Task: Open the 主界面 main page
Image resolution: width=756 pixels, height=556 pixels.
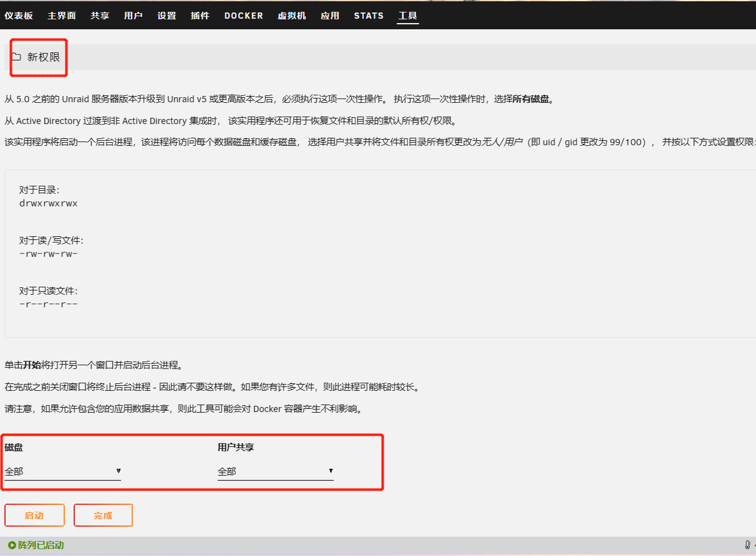Action: click(62, 16)
